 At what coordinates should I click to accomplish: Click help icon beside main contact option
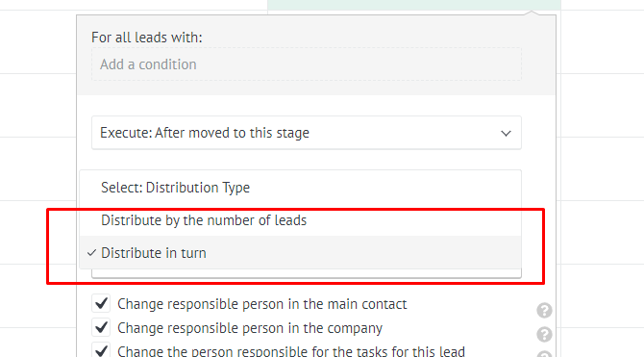(544, 311)
